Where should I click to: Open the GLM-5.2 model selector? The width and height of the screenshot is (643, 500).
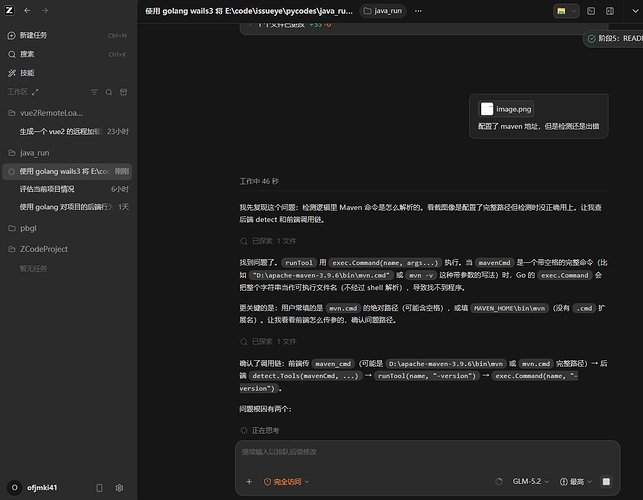click(531, 482)
